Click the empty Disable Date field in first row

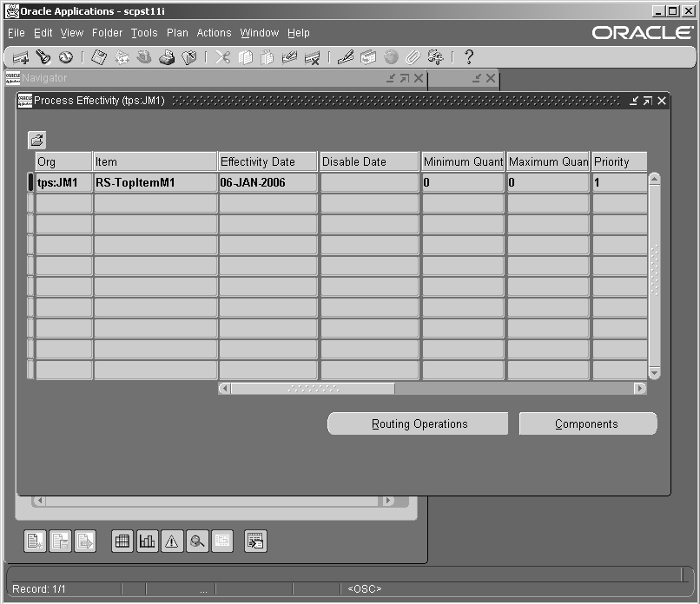pyautogui.click(x=370, y=182)
